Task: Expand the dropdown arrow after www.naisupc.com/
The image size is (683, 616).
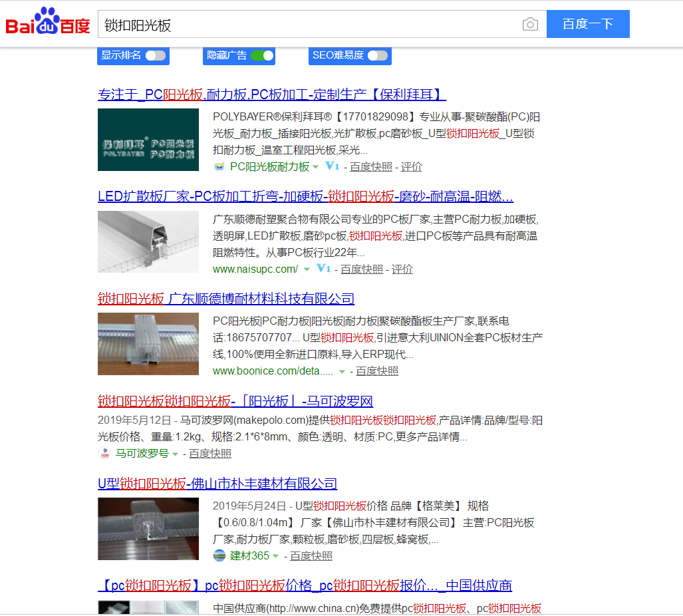Action: pos(307,269)
